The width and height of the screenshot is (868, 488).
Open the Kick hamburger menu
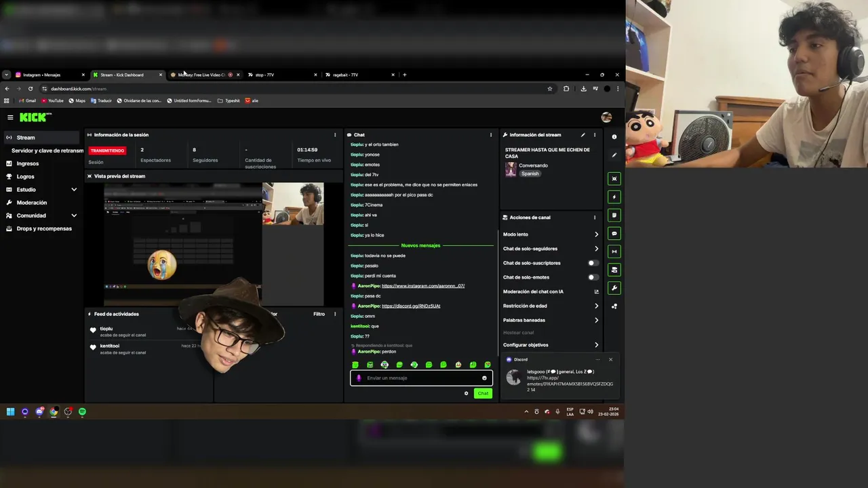pyautogui.click(x=10, y=117)
